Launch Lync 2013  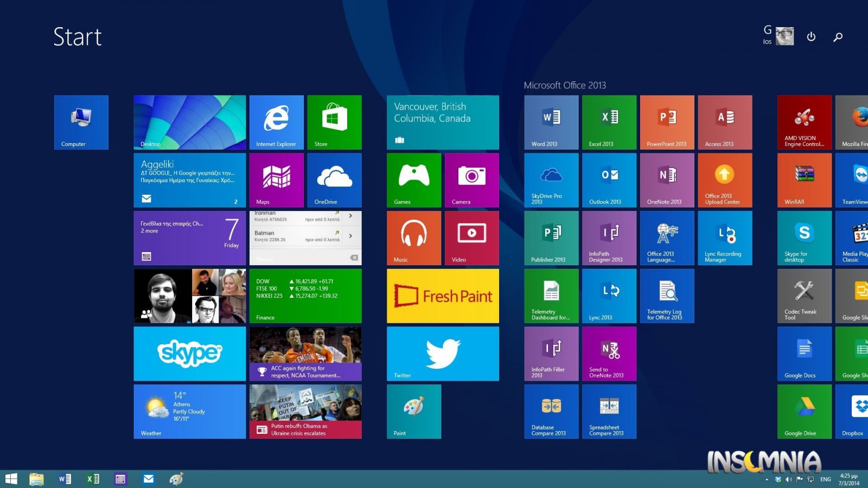609,296
